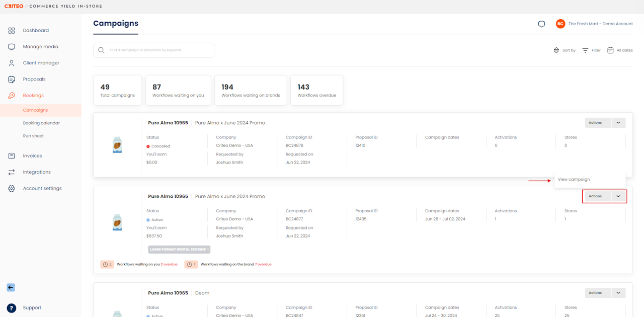The height and width of the screenshot is (317, 644).
Task: Expand Actions dropdown for cancelled campaign BC24878
Action: pos(618,123)
